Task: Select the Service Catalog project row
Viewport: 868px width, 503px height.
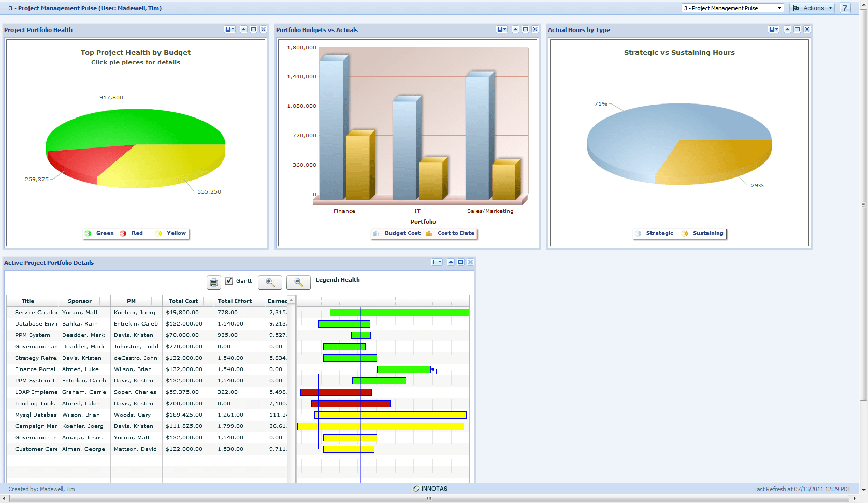Action: pyautogui.click(x=36, y=312)
